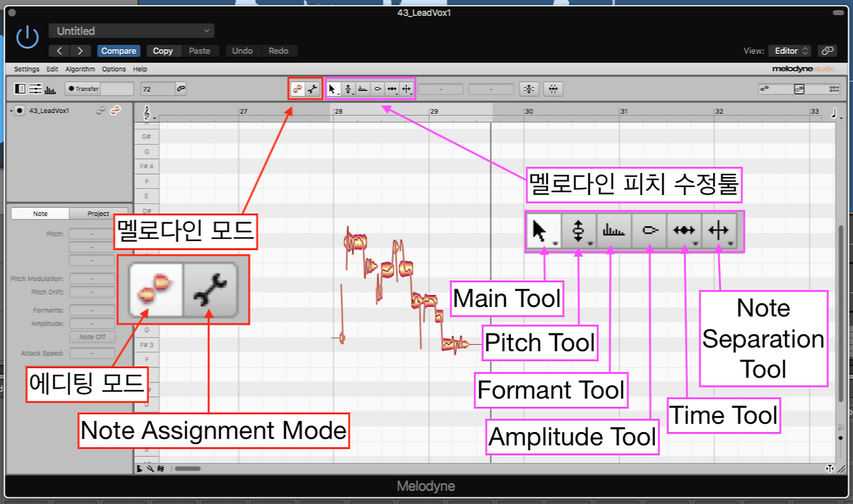853x504 pixels.
Task: Open the quarter-note time grid menu
Action: pos(834,113)
